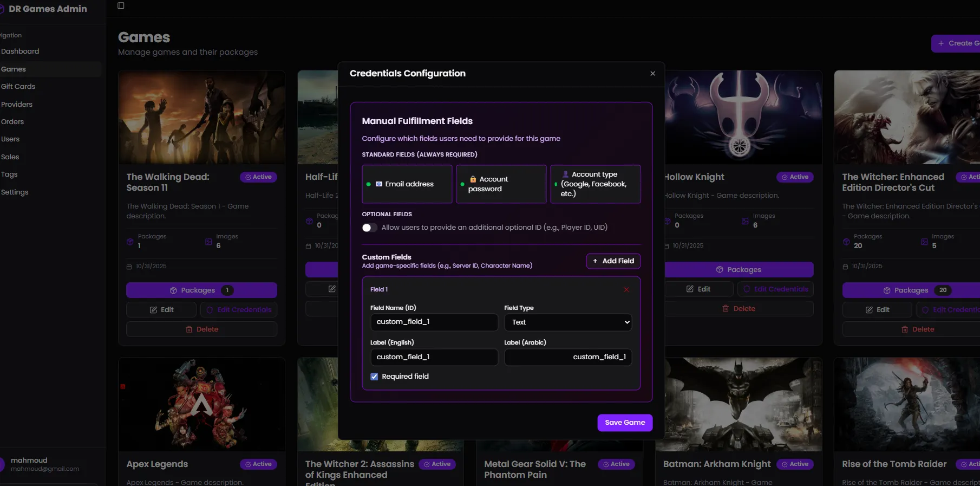980x486 pixels.
Task: Delete The Walking Dead game
Action: tap(201, 329)
